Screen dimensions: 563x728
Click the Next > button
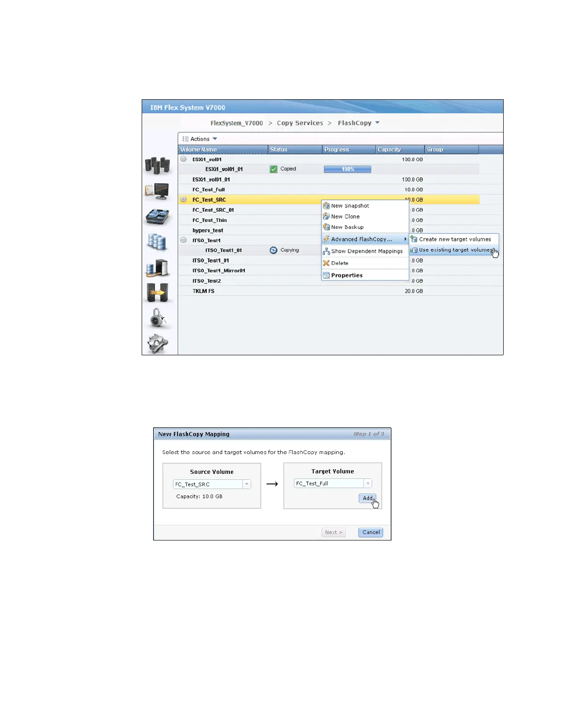click(x=333, y=532)
